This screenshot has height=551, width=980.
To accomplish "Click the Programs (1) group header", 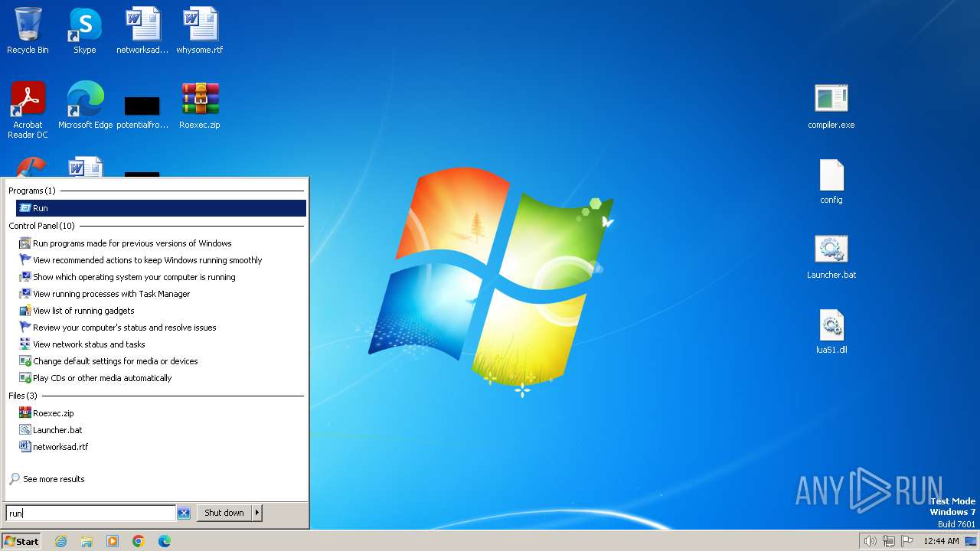I will tap(32, 191).
